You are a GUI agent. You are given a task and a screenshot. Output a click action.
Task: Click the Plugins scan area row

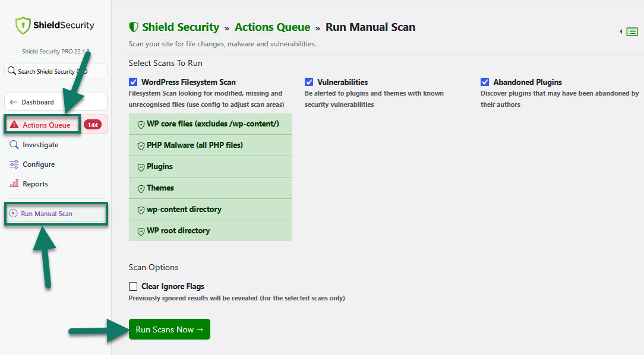(210, 167)
